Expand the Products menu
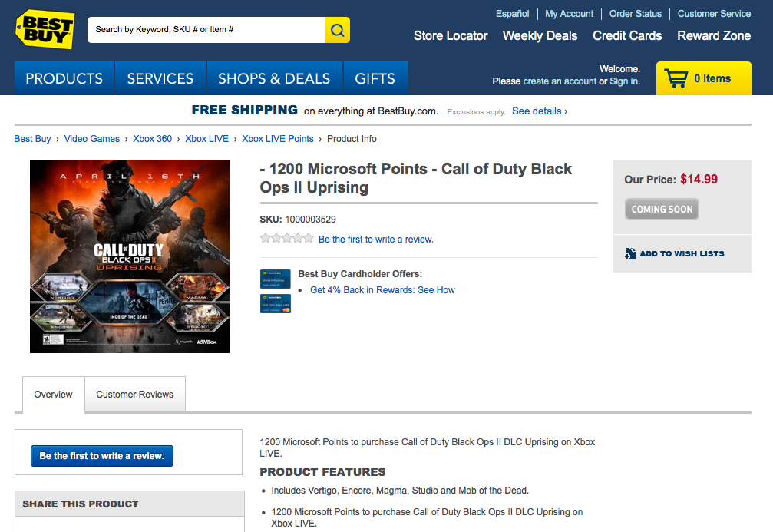773x532 pixels. (x=64, y=78)
